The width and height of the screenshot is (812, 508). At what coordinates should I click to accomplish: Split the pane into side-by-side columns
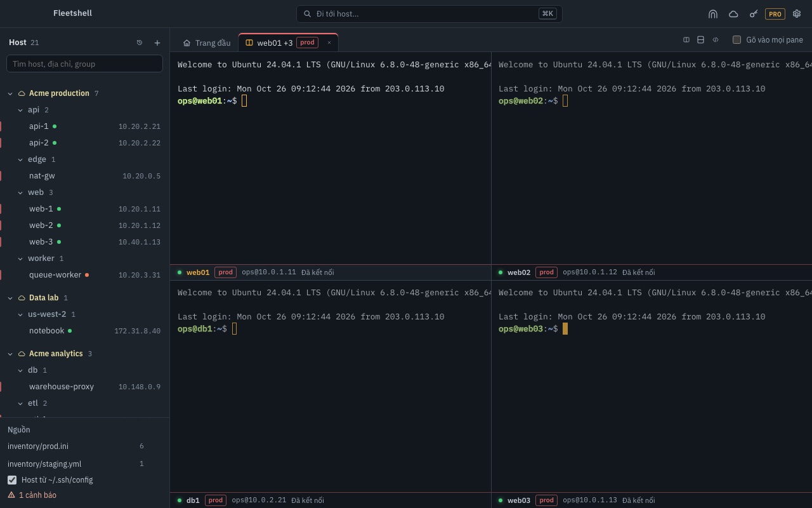(686, 40)
